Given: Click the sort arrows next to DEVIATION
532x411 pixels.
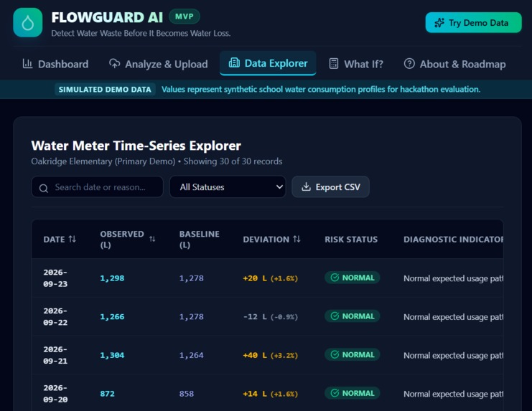Looking at the screenshot, I should (297, 239).
